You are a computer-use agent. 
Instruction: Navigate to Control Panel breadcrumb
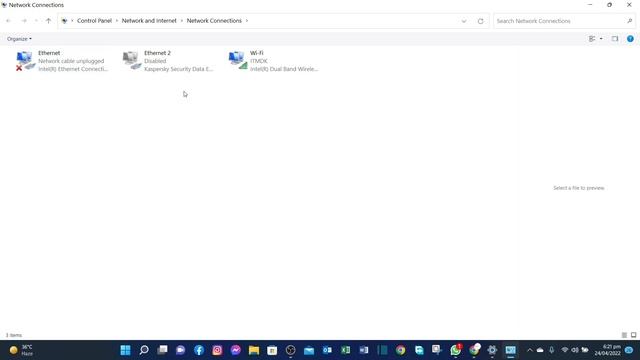(x=94, y=21)
